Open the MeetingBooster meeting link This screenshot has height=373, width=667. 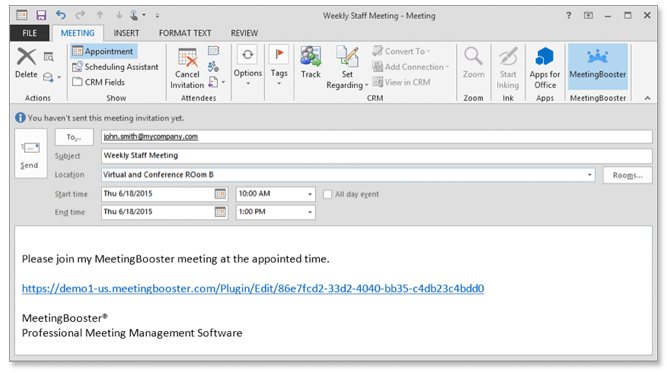[253, 289]
